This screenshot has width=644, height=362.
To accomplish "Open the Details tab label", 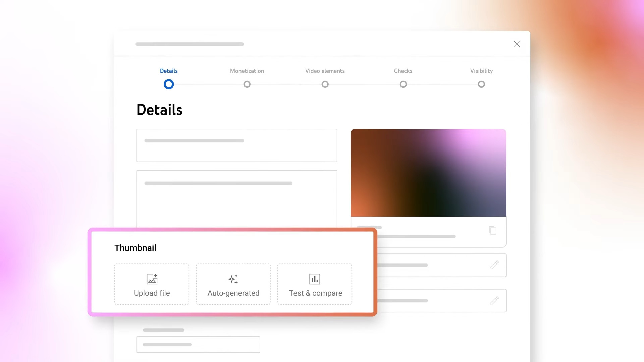I will coord(169,71).
